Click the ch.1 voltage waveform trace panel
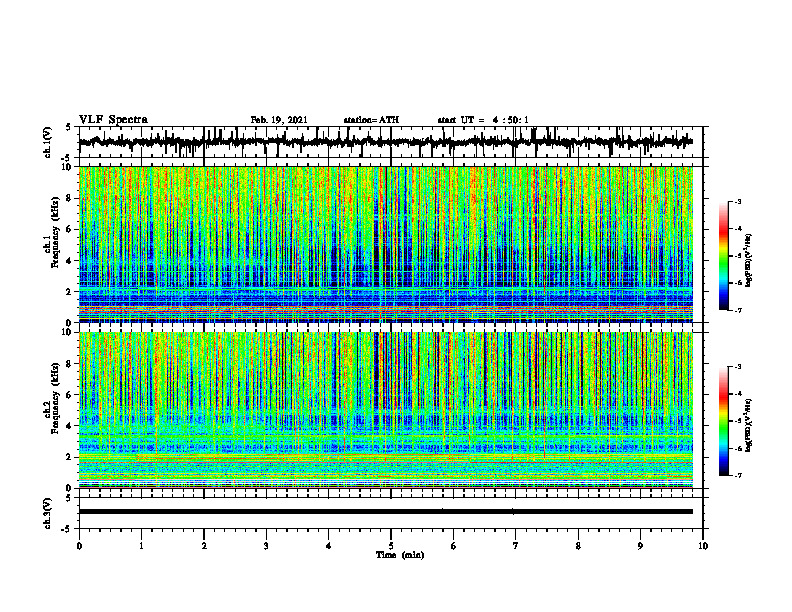 pyautogui.click(x=391, y=142)
